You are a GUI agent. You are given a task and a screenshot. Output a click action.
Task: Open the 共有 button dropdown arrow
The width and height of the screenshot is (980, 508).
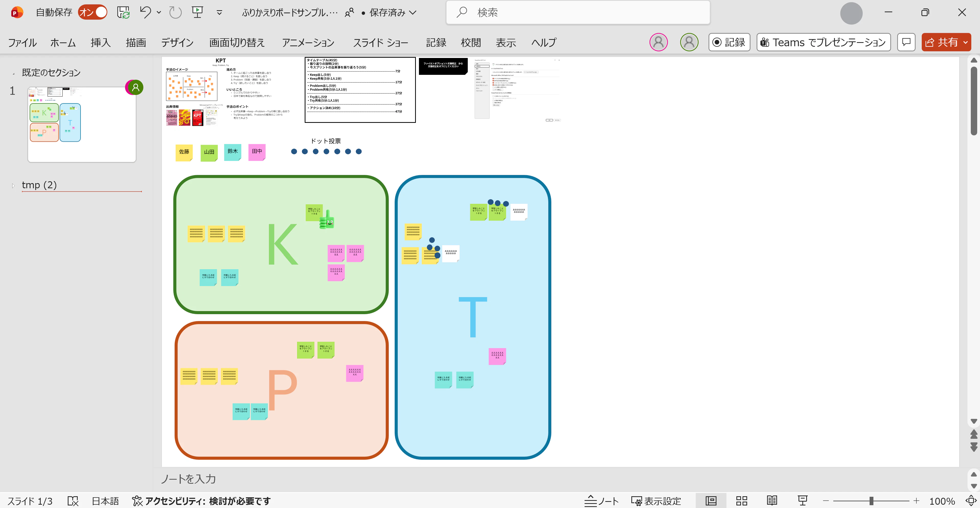coord(965,42)
